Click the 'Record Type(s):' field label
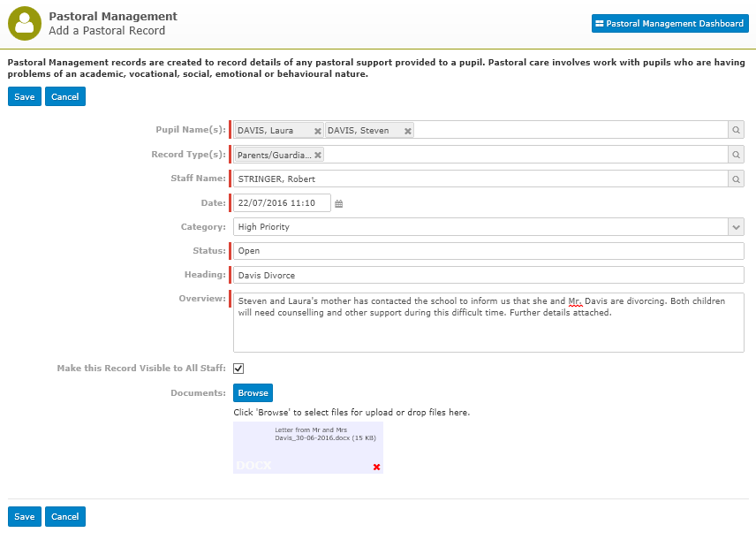 point(188,155)
